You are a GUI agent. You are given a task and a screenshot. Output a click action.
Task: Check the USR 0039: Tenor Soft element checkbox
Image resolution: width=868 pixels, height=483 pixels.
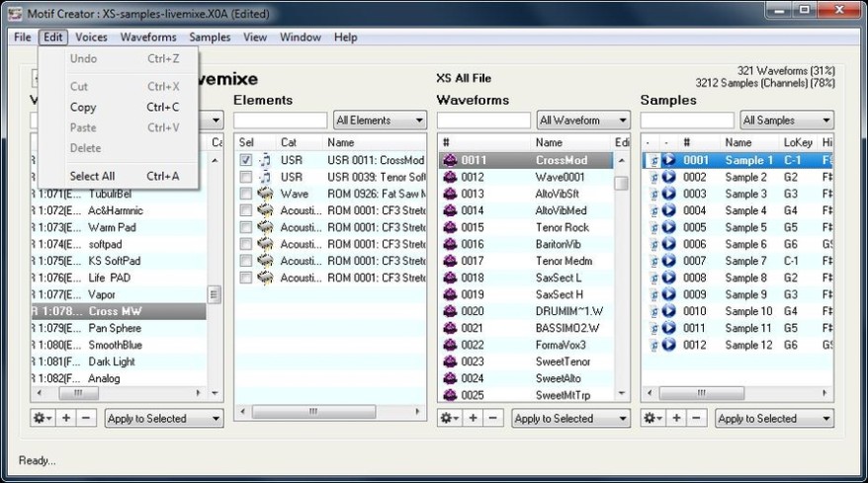[246, 177]
